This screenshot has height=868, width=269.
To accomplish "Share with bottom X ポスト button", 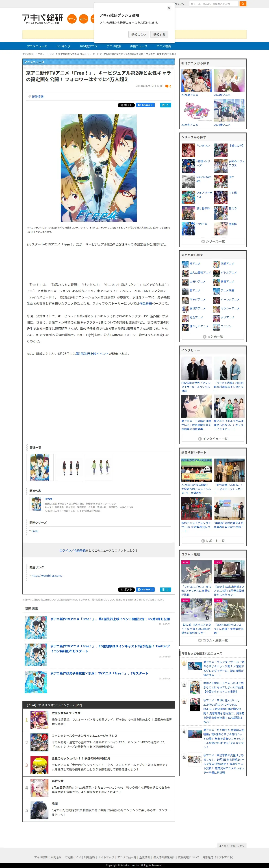I will 126,589.
